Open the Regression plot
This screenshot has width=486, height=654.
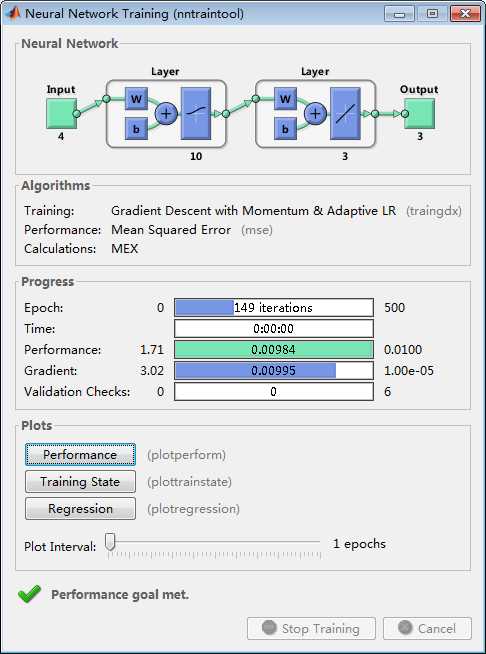tap(81, 509)
